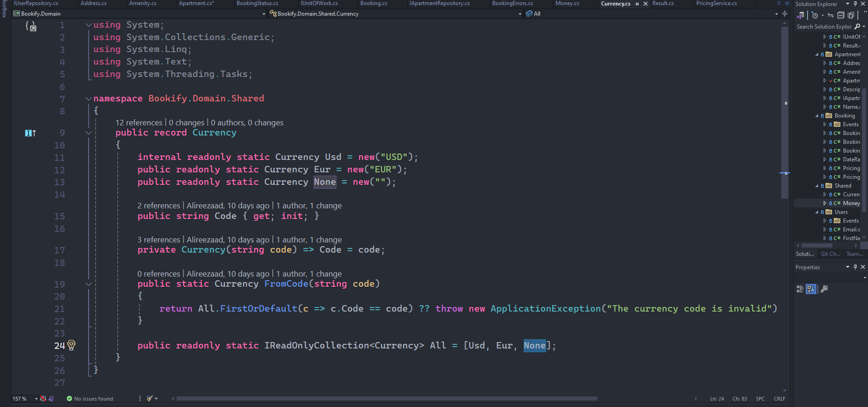Switch to the Git Changes panel tab
This screenshot has height=407, width=868.
[830, 254]
